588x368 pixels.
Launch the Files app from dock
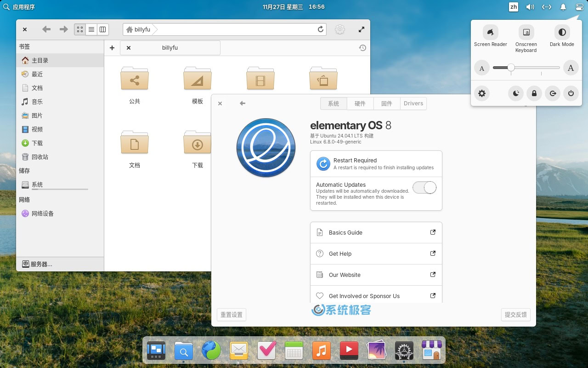[184, 351]
